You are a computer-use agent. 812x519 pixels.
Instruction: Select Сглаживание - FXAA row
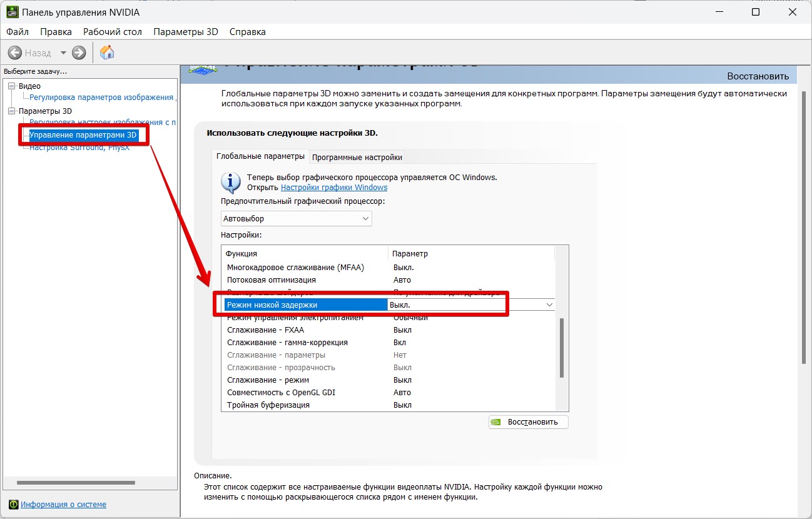click(388, 330)
